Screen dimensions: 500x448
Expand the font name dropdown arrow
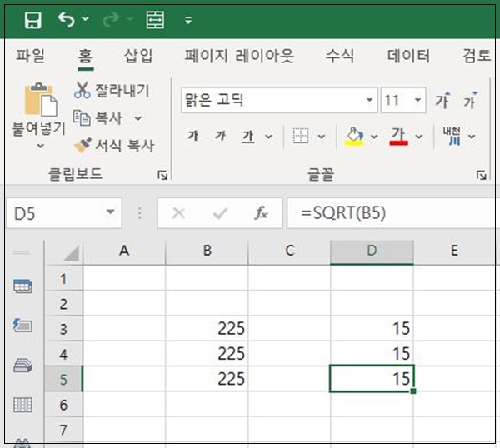[369, 100]
